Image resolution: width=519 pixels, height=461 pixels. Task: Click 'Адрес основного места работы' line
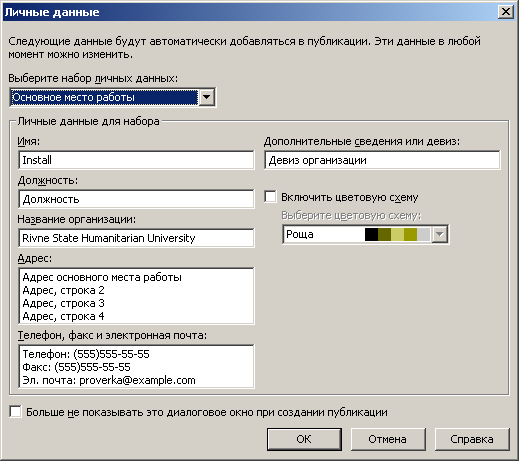pyautogui.click(x=102, y=277)
